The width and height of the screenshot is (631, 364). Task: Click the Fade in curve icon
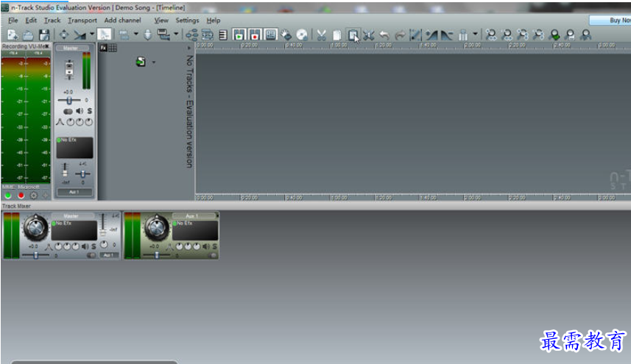click(x=431, y=35)
